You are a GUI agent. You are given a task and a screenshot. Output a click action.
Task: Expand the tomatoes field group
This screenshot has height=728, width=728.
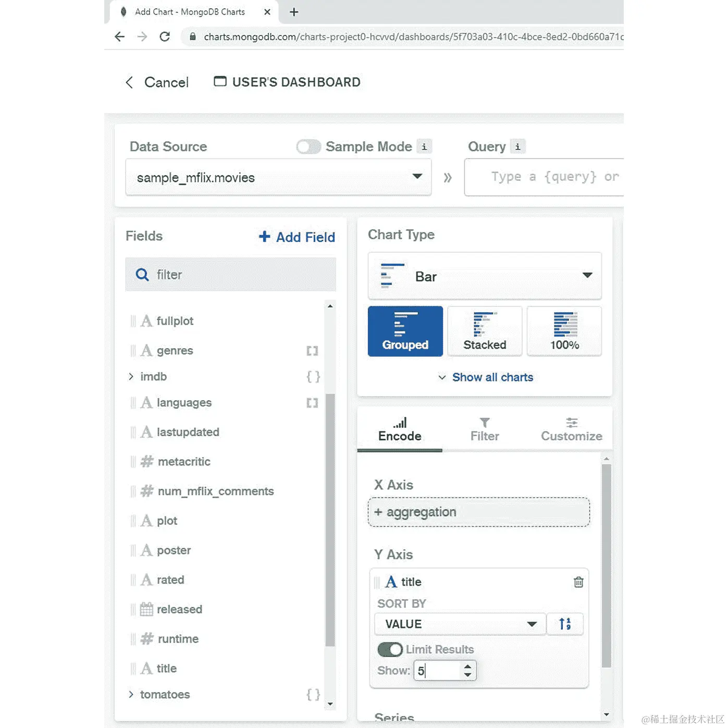131,694
